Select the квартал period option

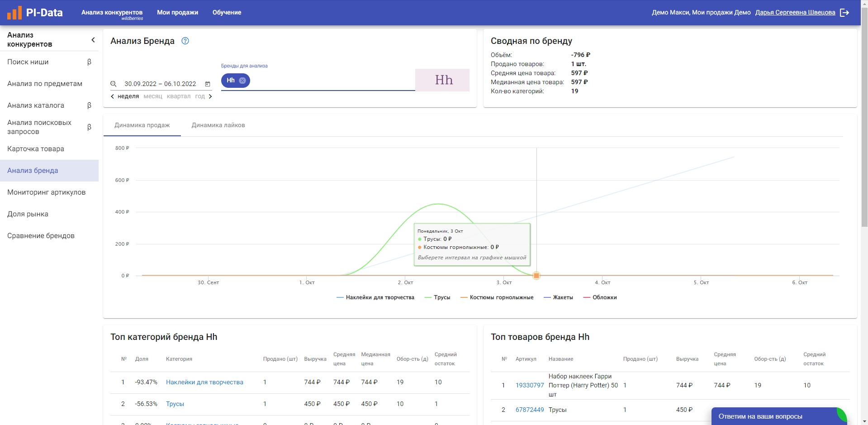point(179,96)
